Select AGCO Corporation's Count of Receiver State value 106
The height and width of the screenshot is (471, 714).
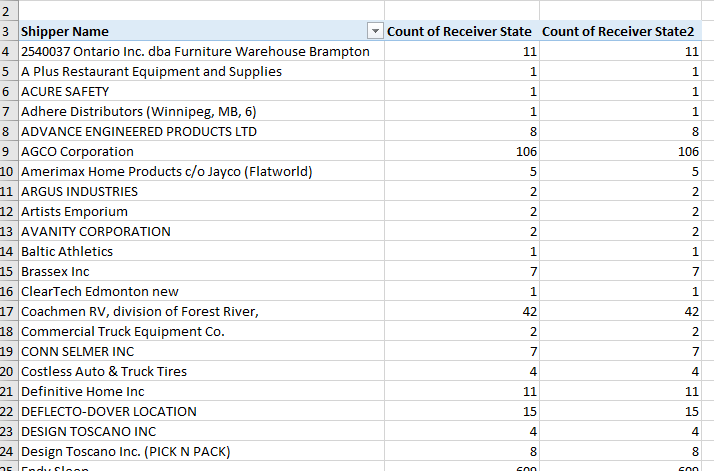pos(462,152)
